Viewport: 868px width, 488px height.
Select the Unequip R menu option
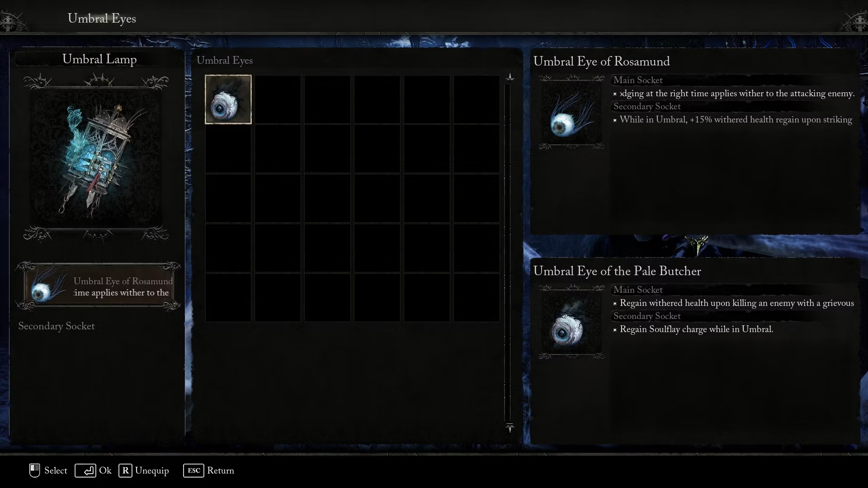143,471
